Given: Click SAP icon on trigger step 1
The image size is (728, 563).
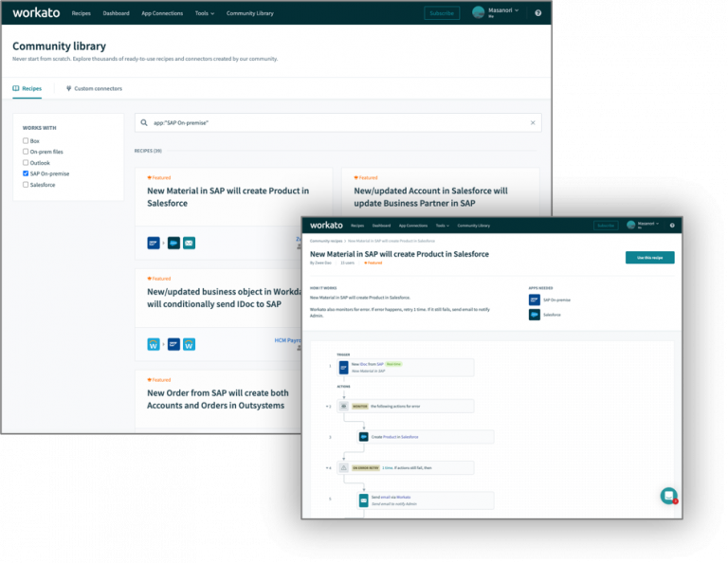Looking at the screenshot, I should (x=343, y=368).
